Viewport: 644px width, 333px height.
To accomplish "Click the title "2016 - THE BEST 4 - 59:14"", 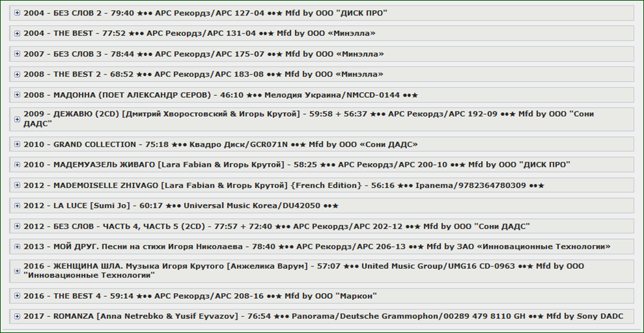I will 79,296.
